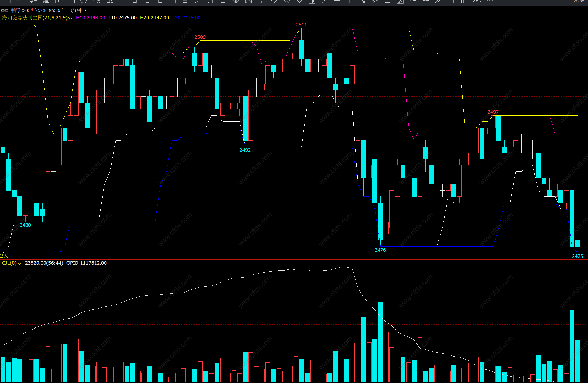Select the ellipse drawing tool in toolbar
The height and width of the screenshot is (383, 588).
84,1
